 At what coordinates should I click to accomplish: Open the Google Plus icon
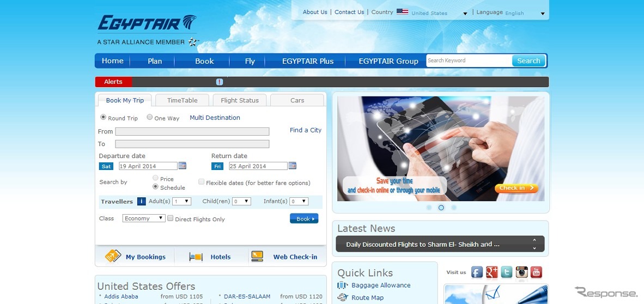pos(491,272)
